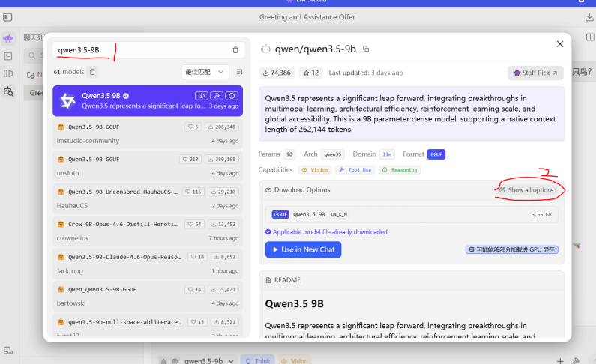Select Qwen3.5-9B-GGUF by lmstudio-community
This screenshot has width=596, height=364.
click(148, 133)
